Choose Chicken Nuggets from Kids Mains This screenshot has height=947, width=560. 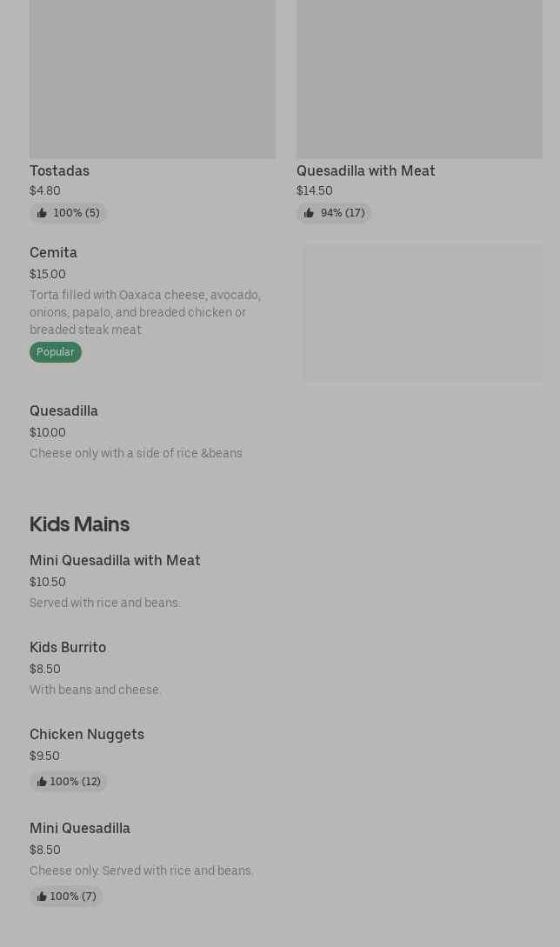[87, 734]
